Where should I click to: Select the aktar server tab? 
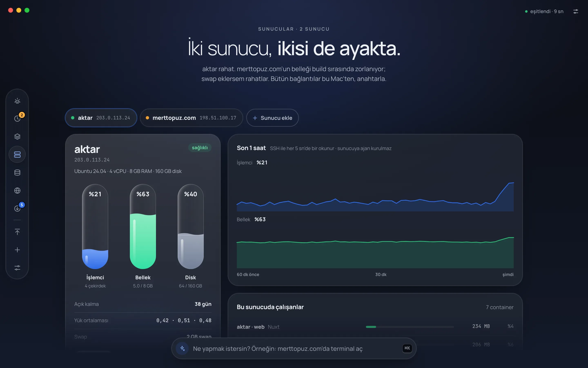101,118
